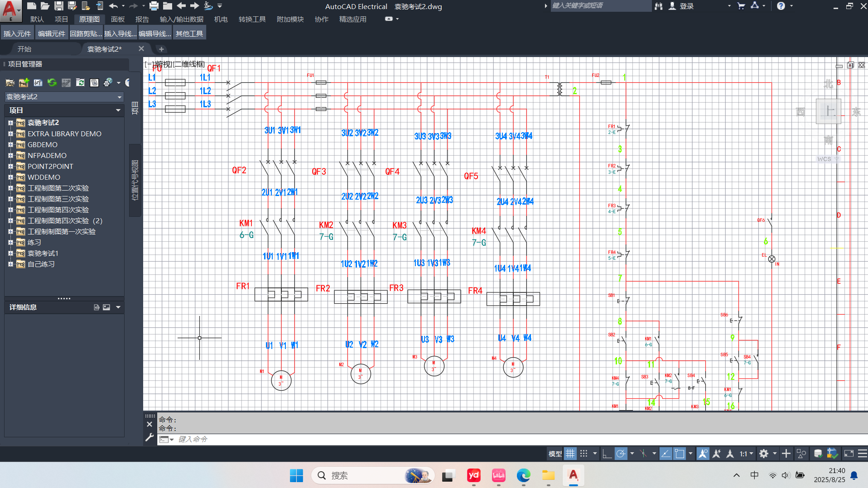868x488 pixels.
Task: Open the AutoCAD application menu A logo
Action: click(10, 10)
